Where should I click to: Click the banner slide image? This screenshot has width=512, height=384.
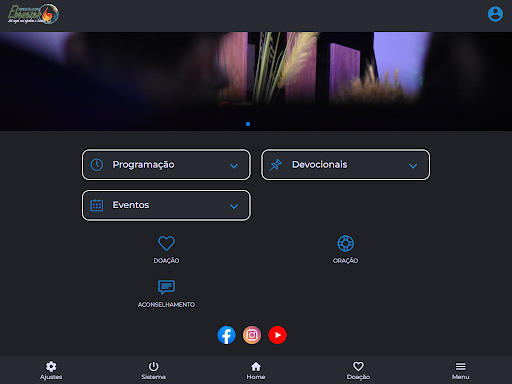256,81
